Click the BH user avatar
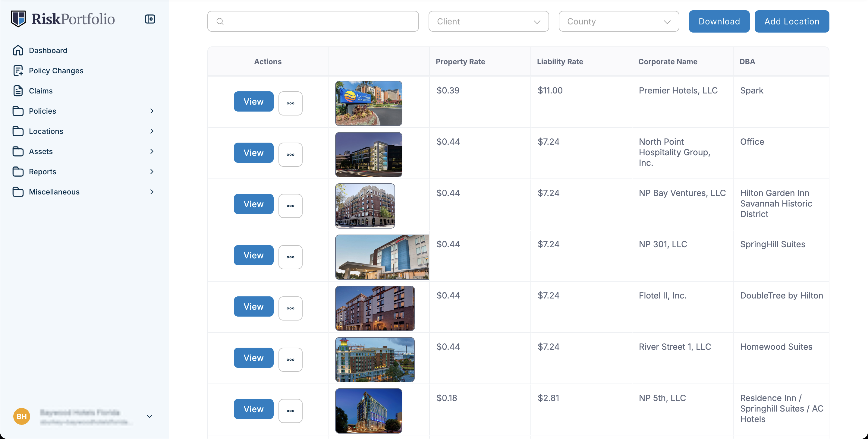 point(22,416)
